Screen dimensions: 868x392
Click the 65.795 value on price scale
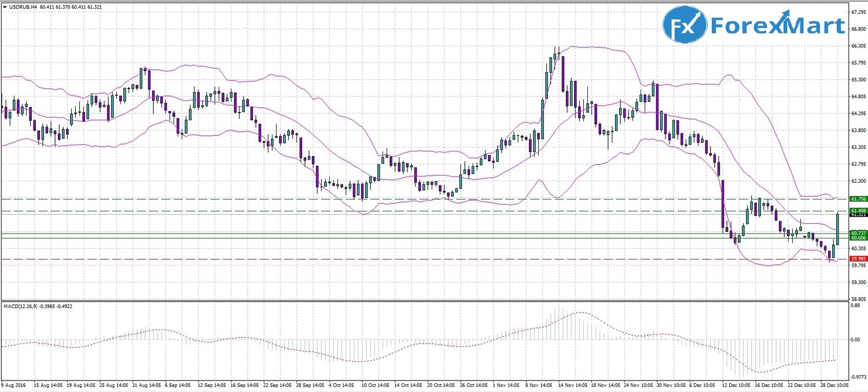tap(858, 62)
